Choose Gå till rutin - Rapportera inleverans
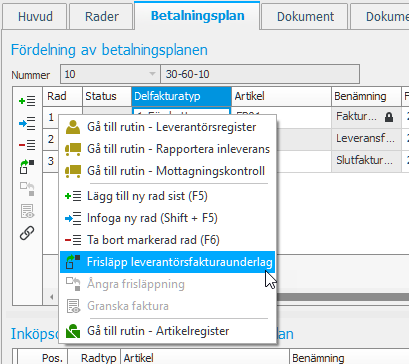409x364 pixels. pos(168,149)
